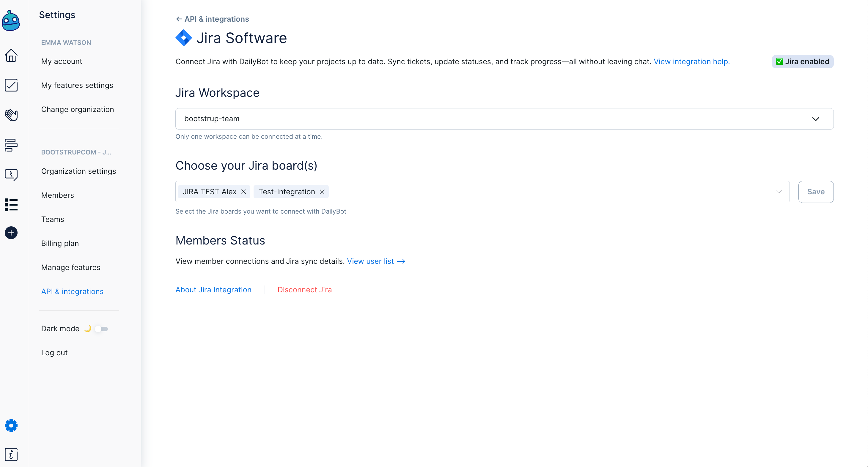Go back to API & integrations
This screenshot has height=467, width=868.
pyautogui.click(x=212, y=19)
